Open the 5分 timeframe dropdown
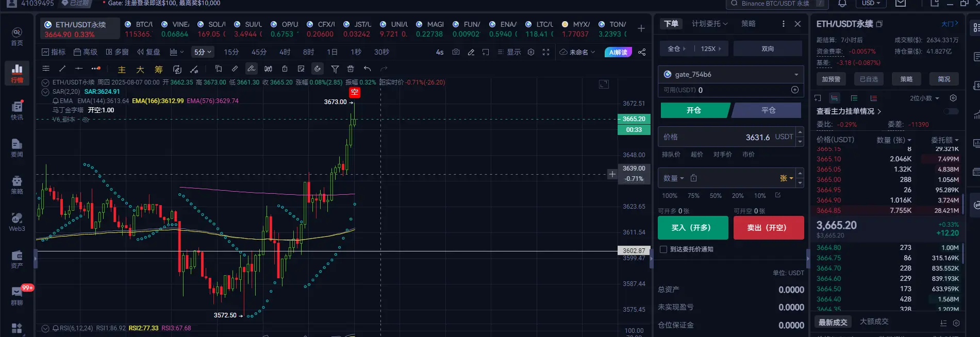 point(203,52)
